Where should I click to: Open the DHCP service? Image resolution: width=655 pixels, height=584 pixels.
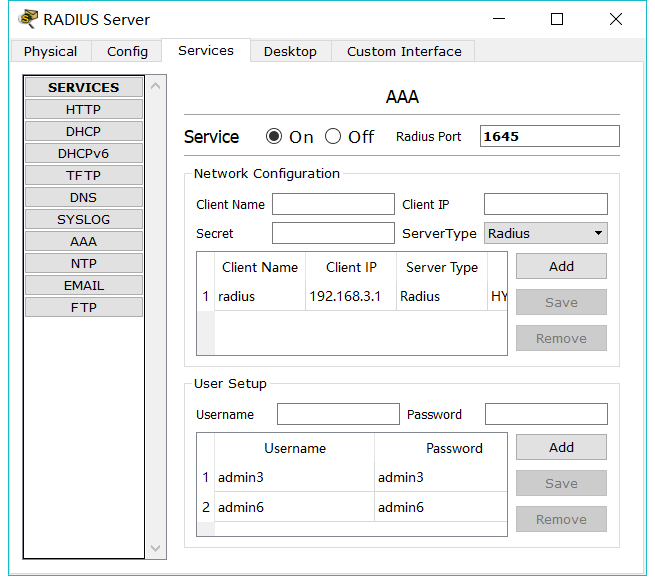(84, 132)
